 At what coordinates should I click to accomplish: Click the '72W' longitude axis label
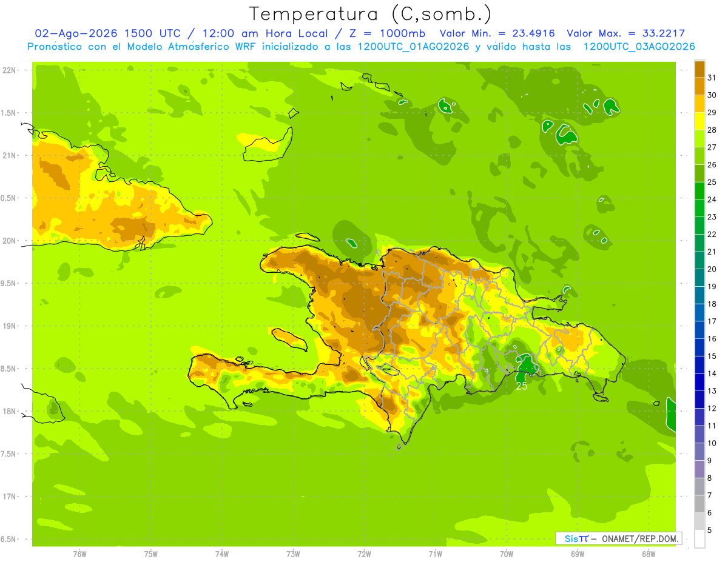[364, 554]
